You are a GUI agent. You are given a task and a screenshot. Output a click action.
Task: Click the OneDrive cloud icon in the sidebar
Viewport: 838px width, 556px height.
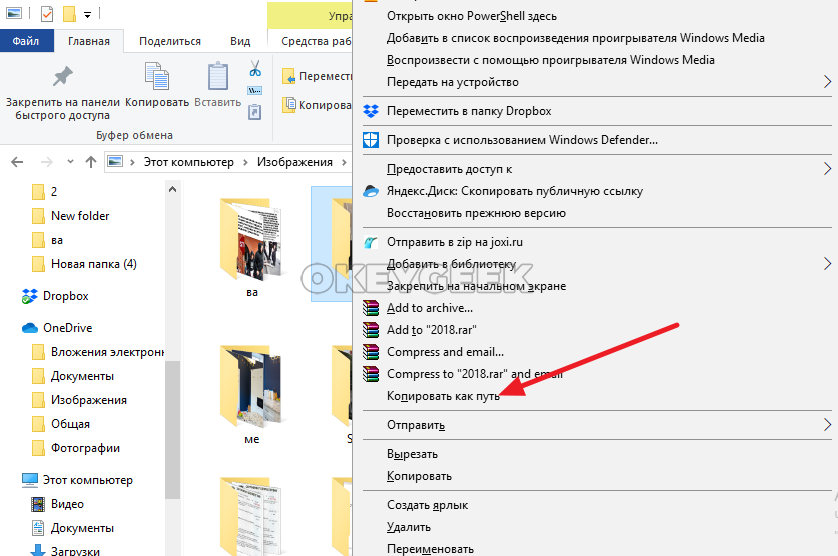tap(29, 328)
